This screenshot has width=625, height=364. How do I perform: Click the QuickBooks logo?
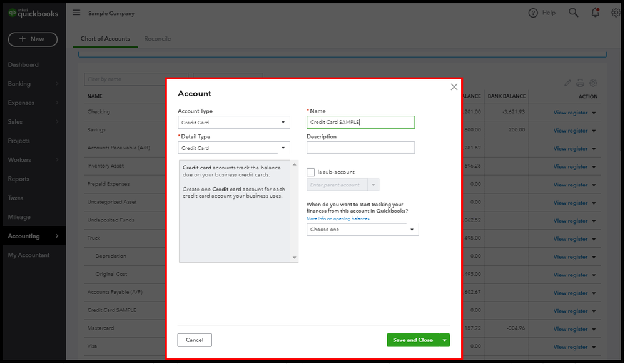pos(33,13)
